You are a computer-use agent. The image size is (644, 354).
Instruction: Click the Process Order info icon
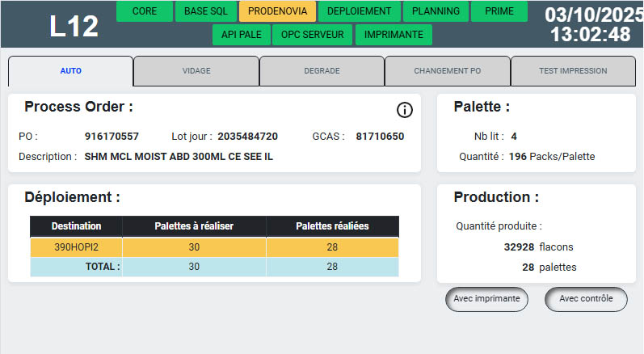click(x=405, y=110)
